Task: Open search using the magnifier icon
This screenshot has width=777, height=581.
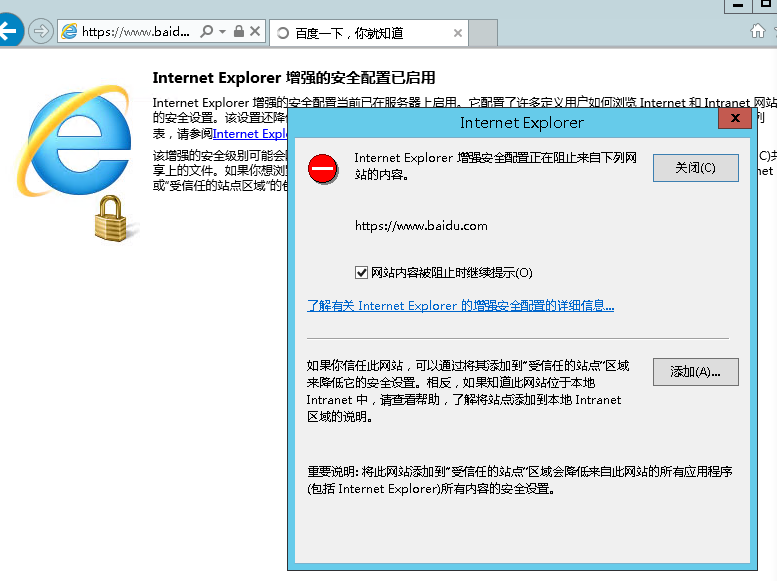Action: click(x=207, y=31)
